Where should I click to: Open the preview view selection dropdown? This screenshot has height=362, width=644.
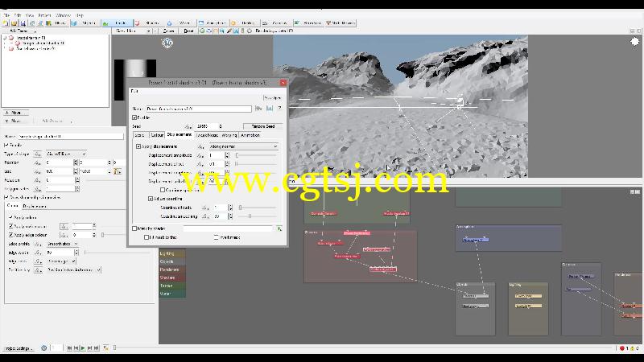point(132,31)
